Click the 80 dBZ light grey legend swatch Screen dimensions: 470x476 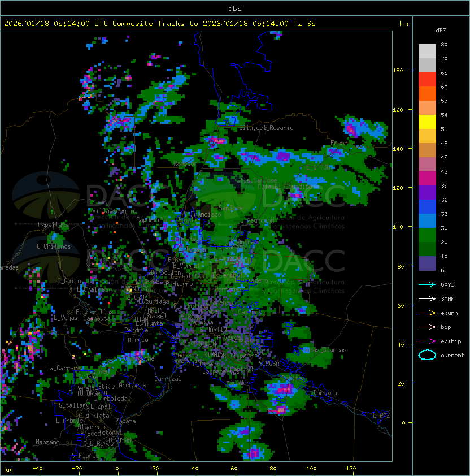pos(427,51)
